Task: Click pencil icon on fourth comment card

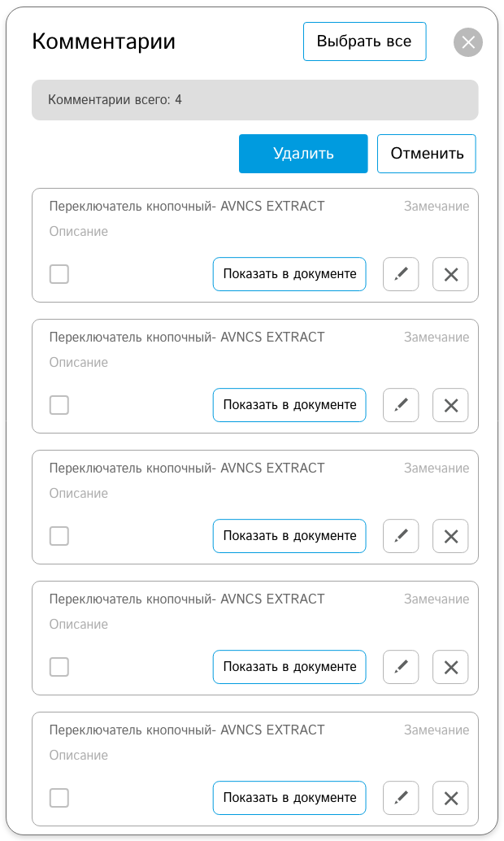Action: [401, 667]
